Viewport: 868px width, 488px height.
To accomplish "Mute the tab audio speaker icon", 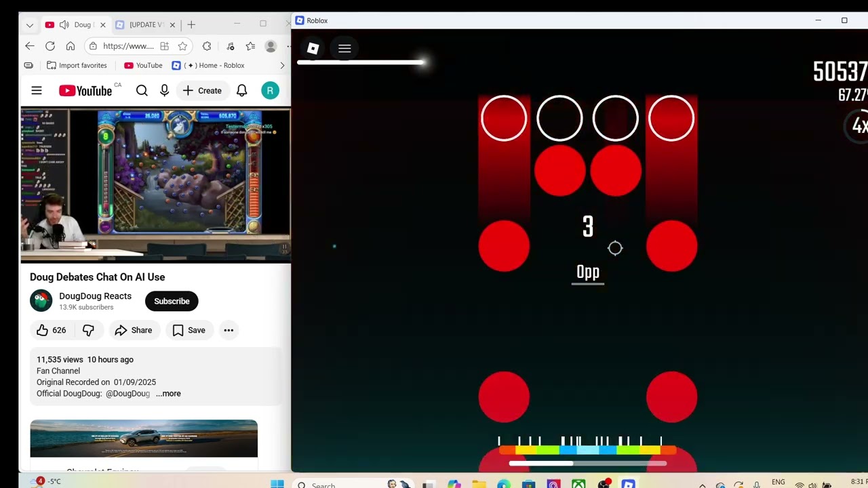I will [64, 25].
